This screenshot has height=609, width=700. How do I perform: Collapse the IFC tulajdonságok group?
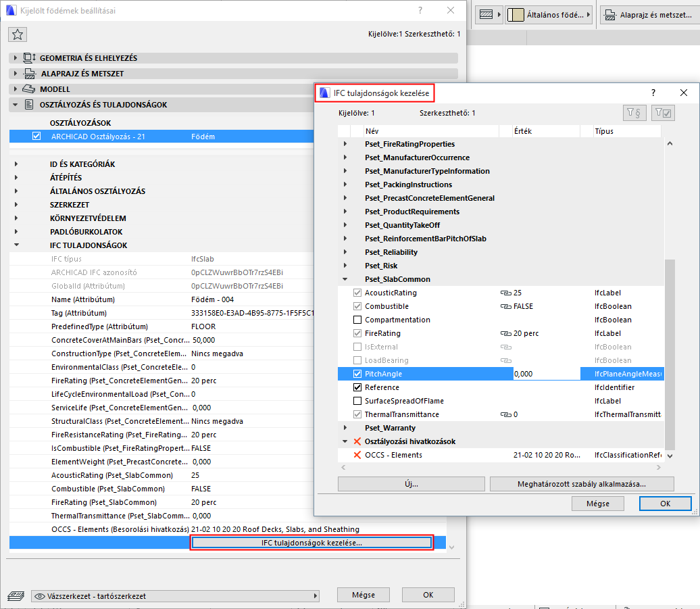16,245
